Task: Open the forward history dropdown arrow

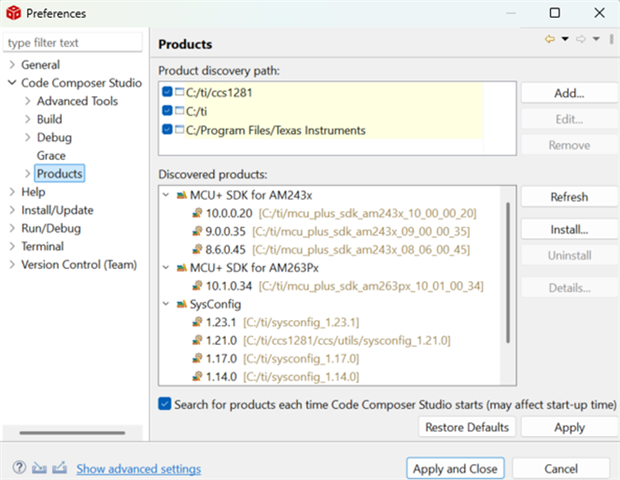Action: pyautogui.click(x=596, y=39)
